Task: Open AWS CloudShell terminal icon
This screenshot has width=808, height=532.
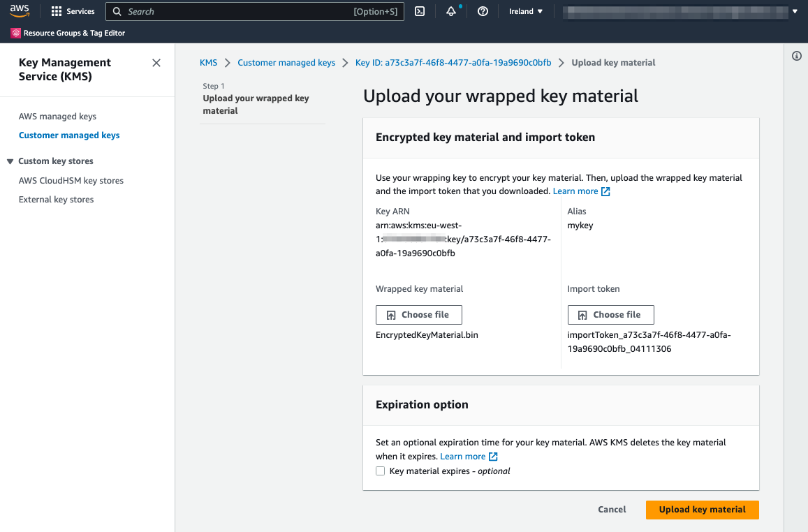Action: 420,11
